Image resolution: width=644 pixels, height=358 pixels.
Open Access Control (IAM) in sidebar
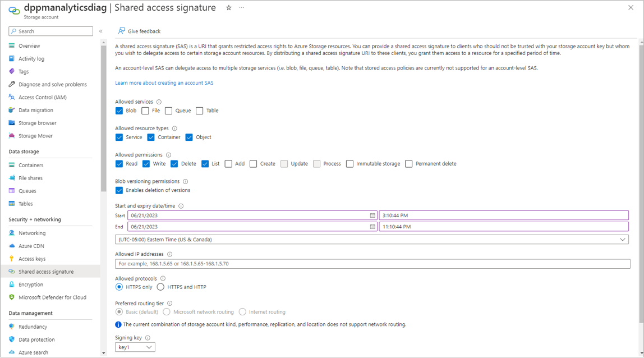coord(42,97)
